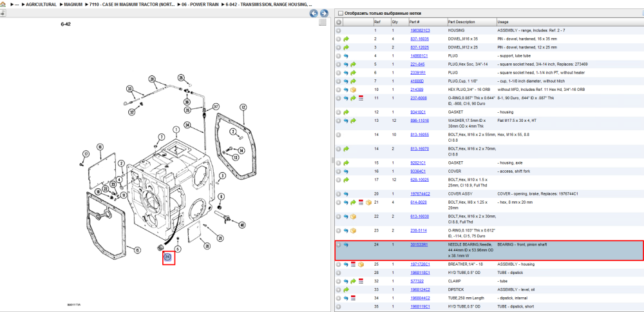Open 7110 - CASE IH MAGNUM TRACTOR breadcrumb
644x312 pixels.
pyautogui.click(x=133, y=4)
